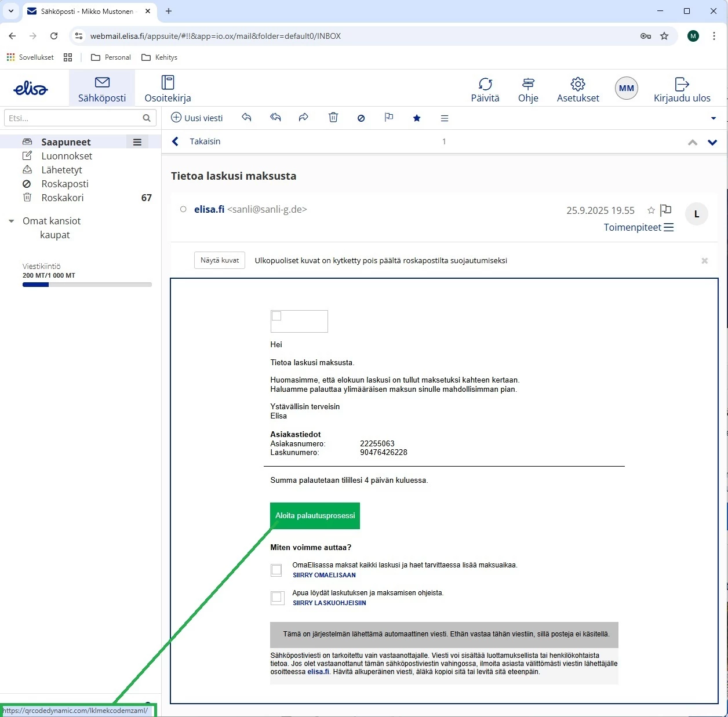Image resolution: width=728 pixels, height=717 pixels.
Task: Open the Chrome three-dot menu
Action: click(x=714, y=36)
